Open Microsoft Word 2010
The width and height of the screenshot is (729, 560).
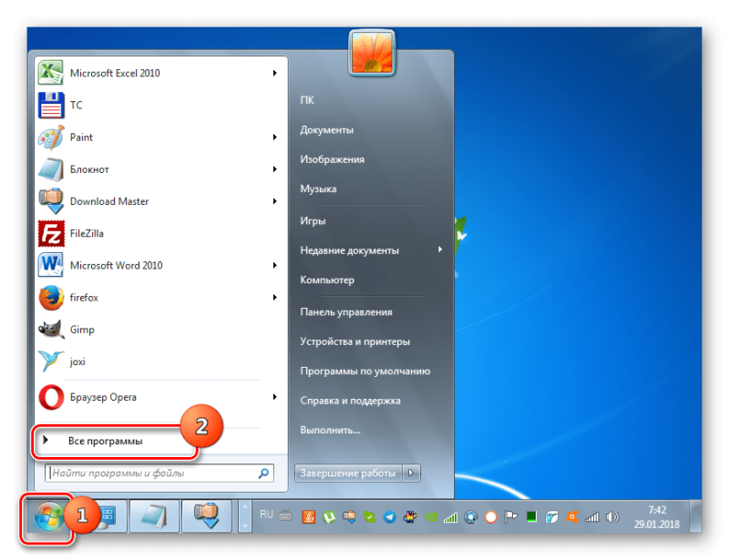pos(161,265)
